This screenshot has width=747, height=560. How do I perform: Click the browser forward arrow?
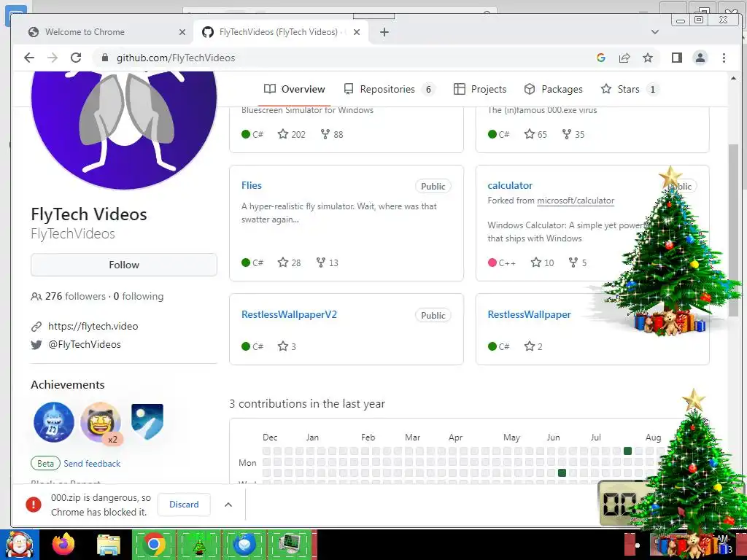[53, 58]
